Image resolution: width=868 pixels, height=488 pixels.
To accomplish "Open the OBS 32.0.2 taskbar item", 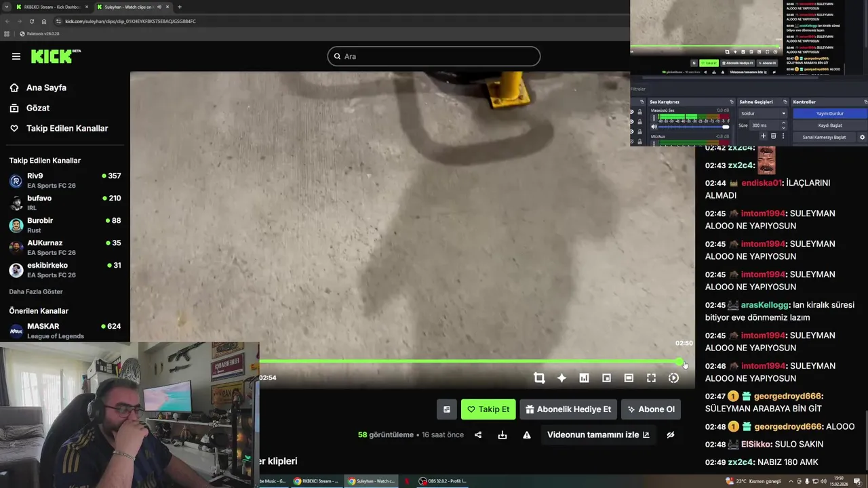I will tap(442, 481).
